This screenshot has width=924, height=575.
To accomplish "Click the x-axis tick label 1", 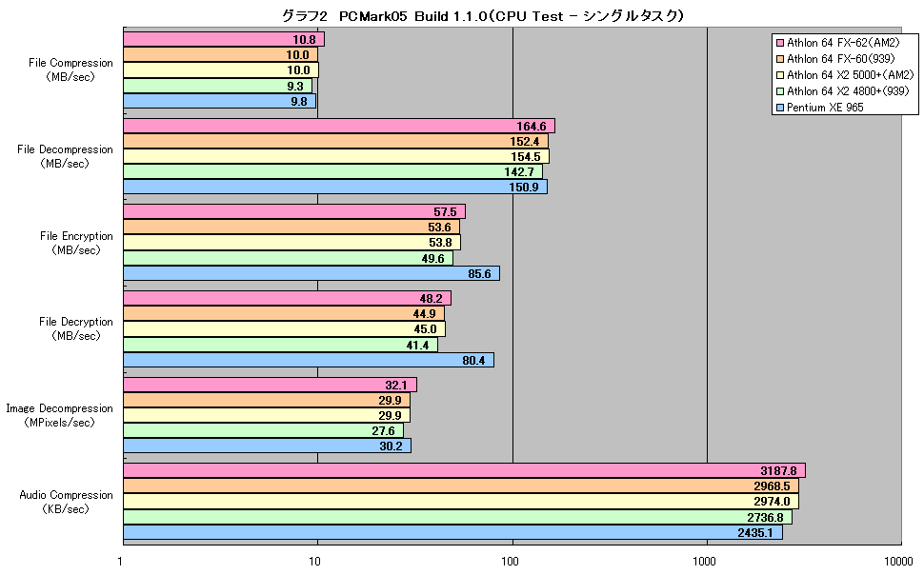I will point(120,561).
